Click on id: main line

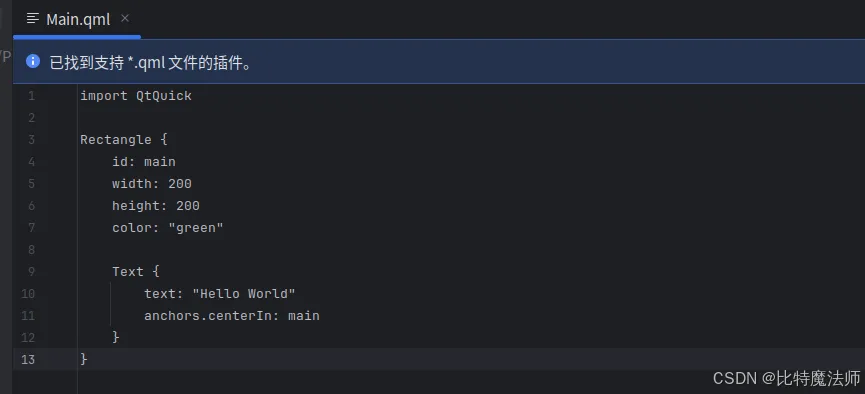pyautogui.click(x=144, y=162)
